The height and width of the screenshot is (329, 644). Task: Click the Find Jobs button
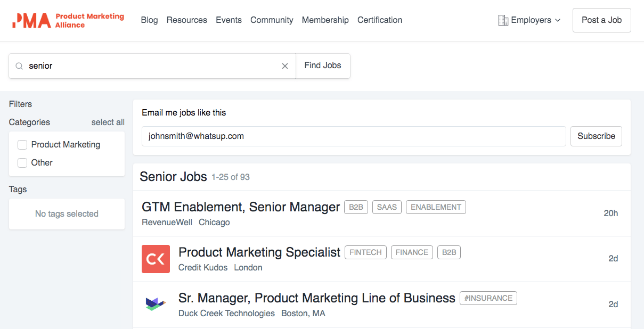point(323,65)
